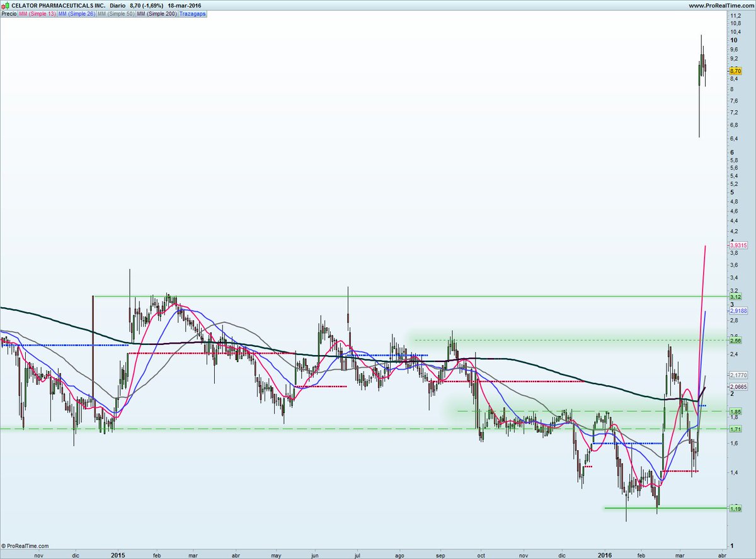Click the 2,56 green level price tag
The height and width of the screenshot is (559, 756).
click(x=735, y=341)
